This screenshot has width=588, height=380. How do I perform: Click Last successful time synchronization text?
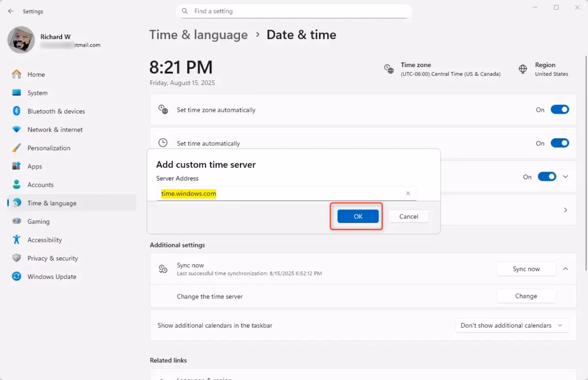249,274
